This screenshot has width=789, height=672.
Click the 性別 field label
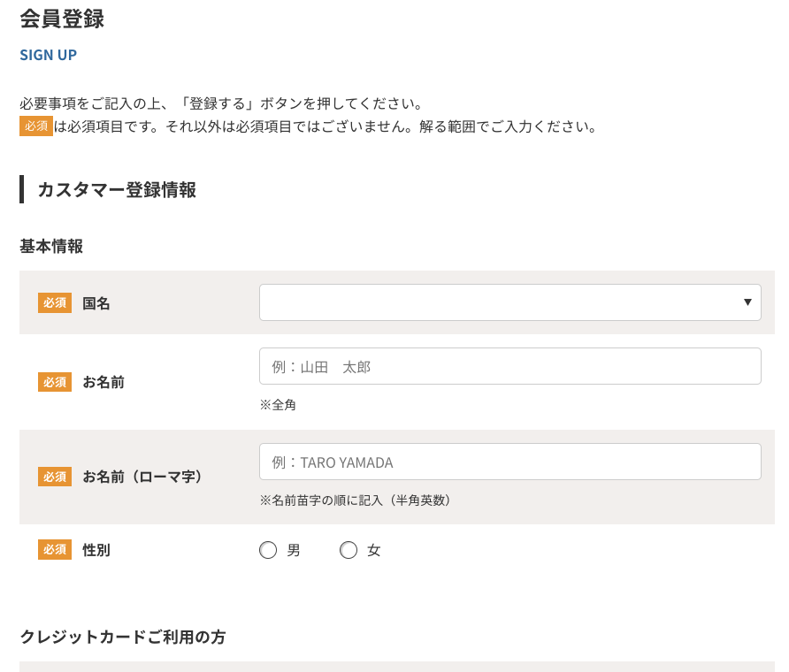click(x=96, y=550)
